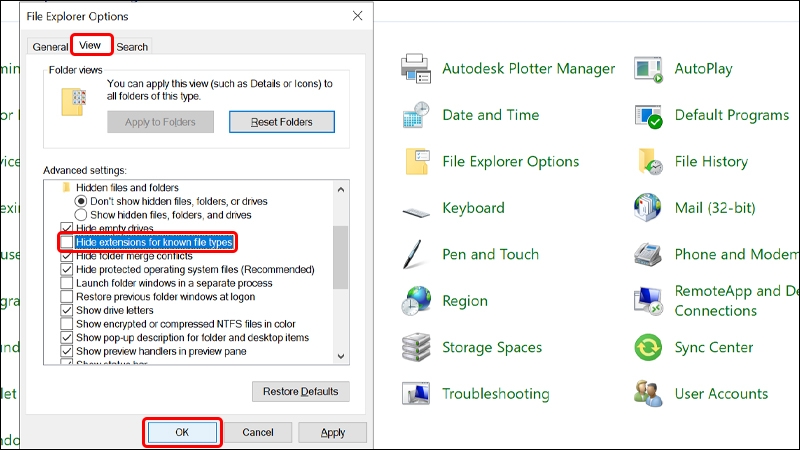
Task: Click the Cancel button
Action: pos(258,433)
